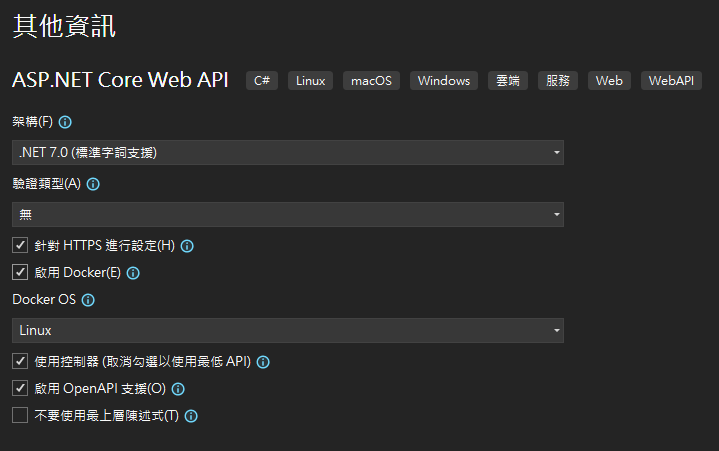Image resolution: width=719 pixels, height=451 pixels.
Task: Uncheck 啟用 Docker checkbox
Action: (x=20, y=272)
